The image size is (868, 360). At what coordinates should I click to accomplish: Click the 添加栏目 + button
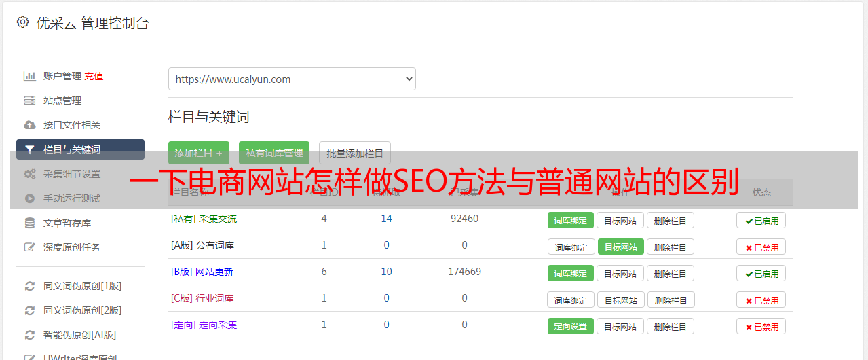pyautogui.click(x=198, y=153)
